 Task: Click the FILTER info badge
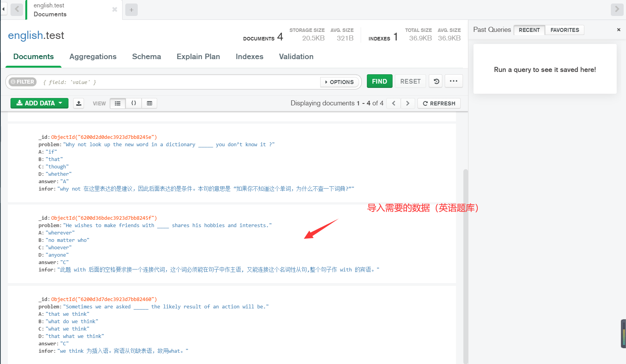[x=23, y=82]
